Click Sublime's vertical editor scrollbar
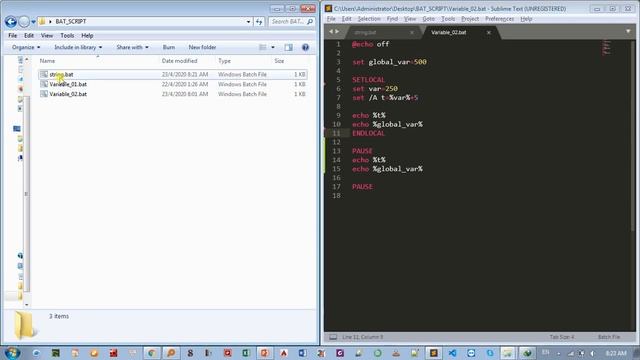The height and width of the screenshot is (360, 640). point(633,137)
